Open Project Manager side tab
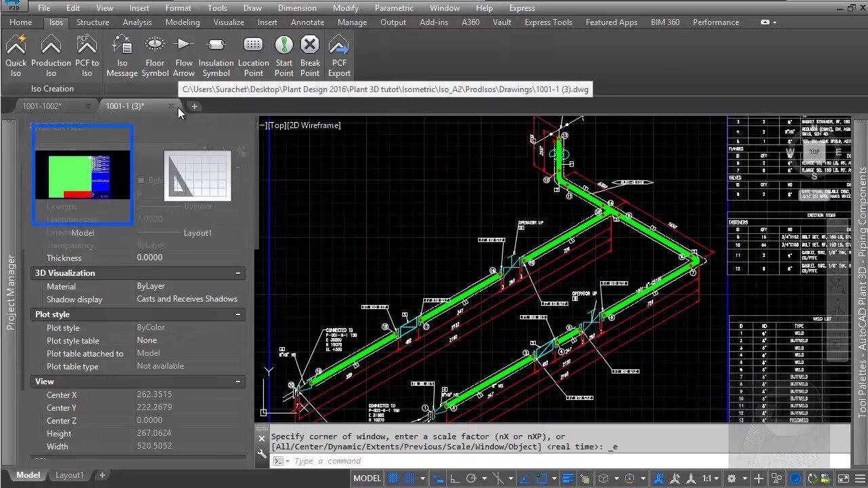 tap(11, 293)
